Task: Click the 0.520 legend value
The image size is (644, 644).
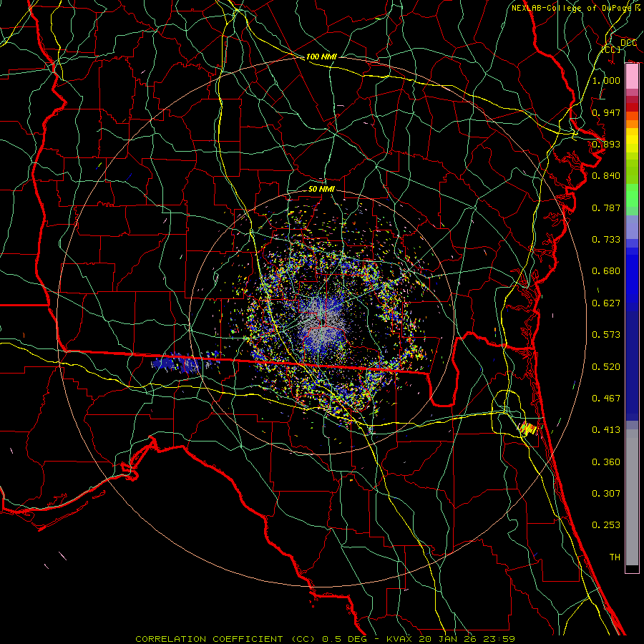Action: [606, 367]
